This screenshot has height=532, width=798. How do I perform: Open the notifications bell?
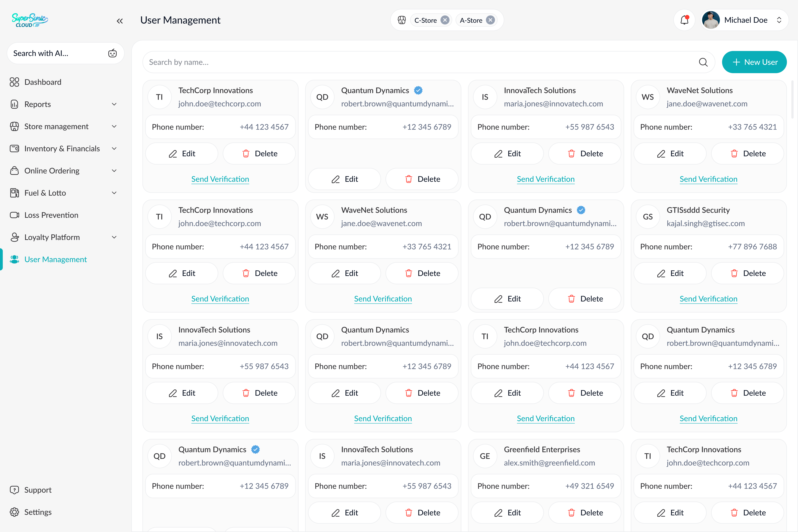click(x=684, y=20)
